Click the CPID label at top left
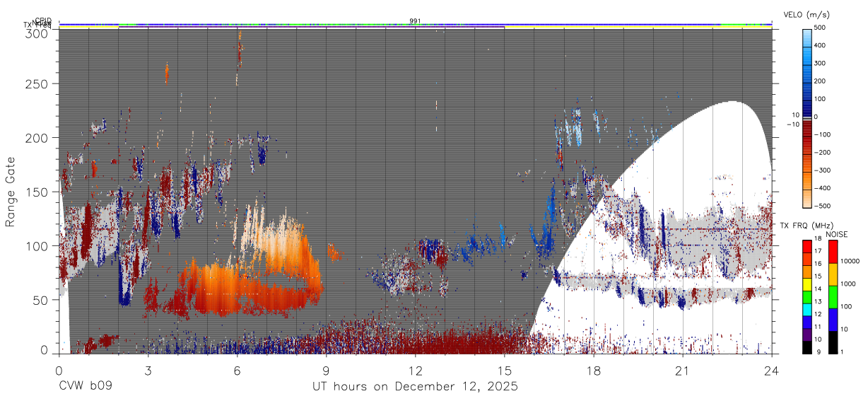 click(x=43, y=21)
